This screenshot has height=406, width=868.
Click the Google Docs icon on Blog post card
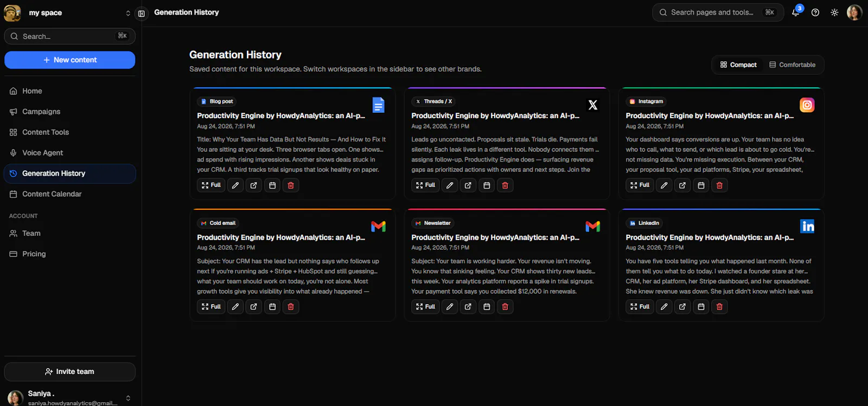click(x=379, y=105)
